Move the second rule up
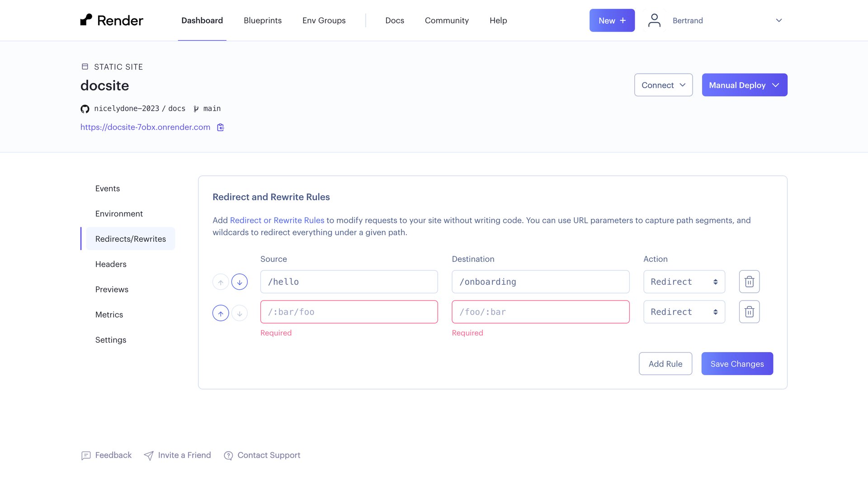This screenshot has width=868, height=480. pyautogui.click(x=220, y=312)
